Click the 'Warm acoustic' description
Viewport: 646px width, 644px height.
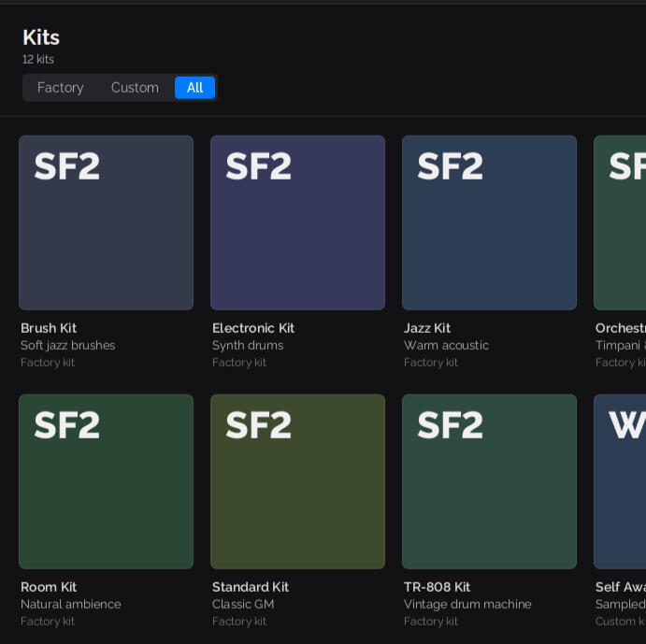coord(446,345)
